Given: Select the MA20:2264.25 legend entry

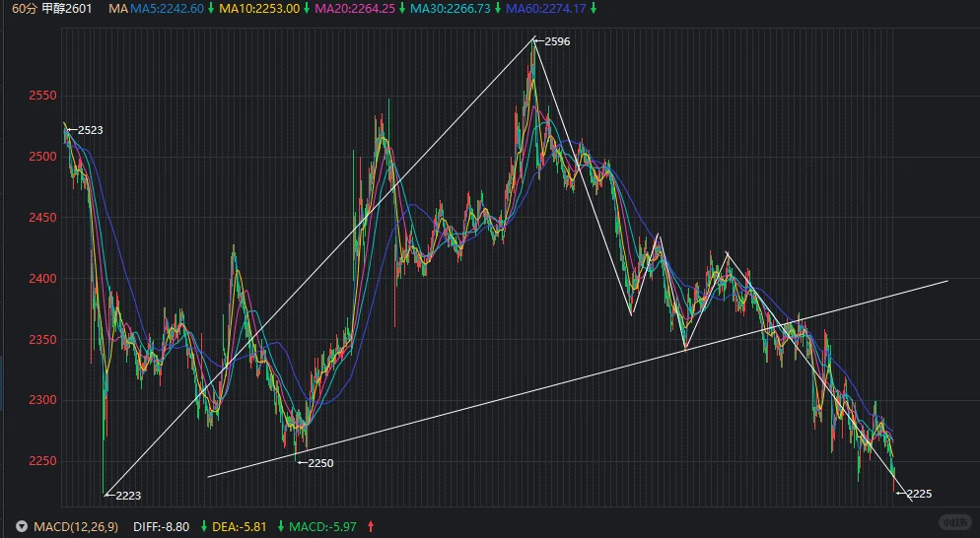Looking at the screenshot, I should 355,9.
